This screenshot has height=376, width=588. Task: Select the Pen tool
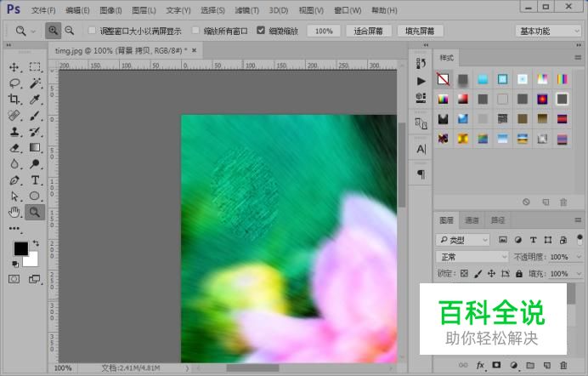(14, 180)
